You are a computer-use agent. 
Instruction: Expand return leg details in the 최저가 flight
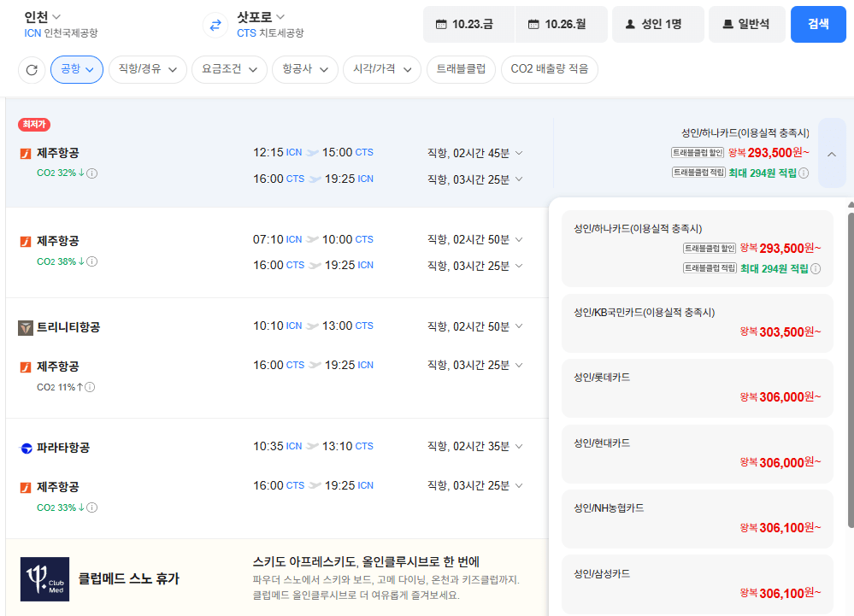click(519, 179)
